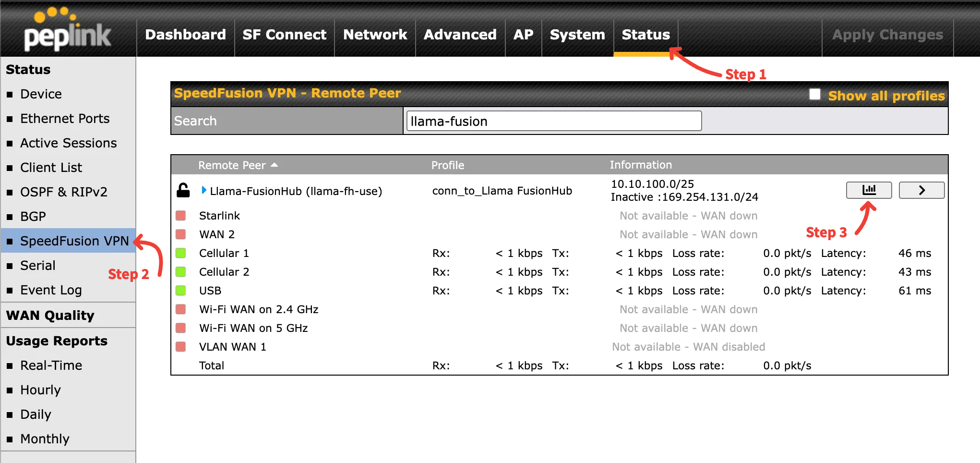The height and width of the screenshot is (463, 980).
Task: Click red status square for VLAN WAN 1
Action: coord(181,347)
